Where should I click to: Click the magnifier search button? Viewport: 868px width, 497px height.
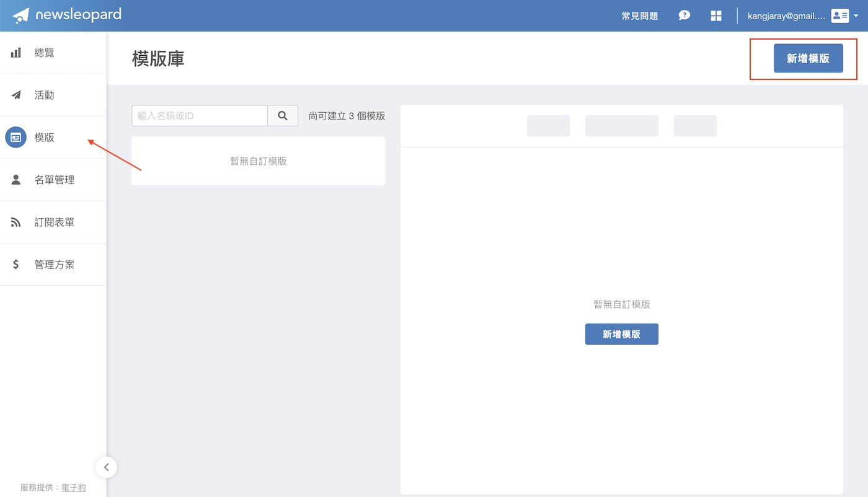283,116
